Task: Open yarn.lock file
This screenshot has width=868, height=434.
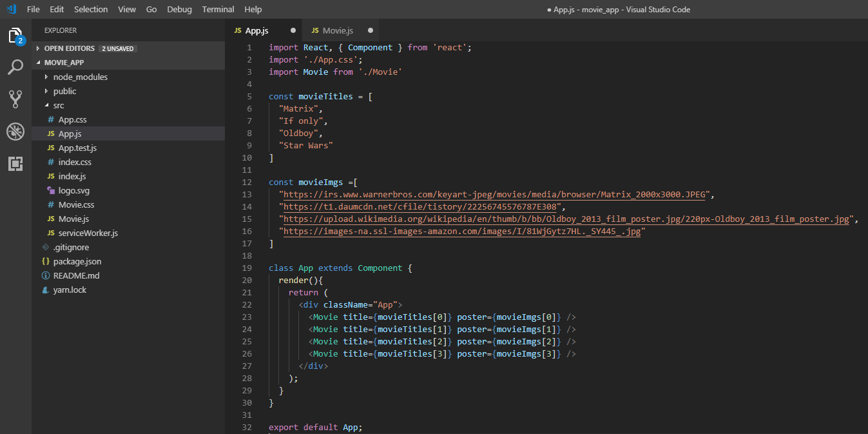Action: click(128, 290)
